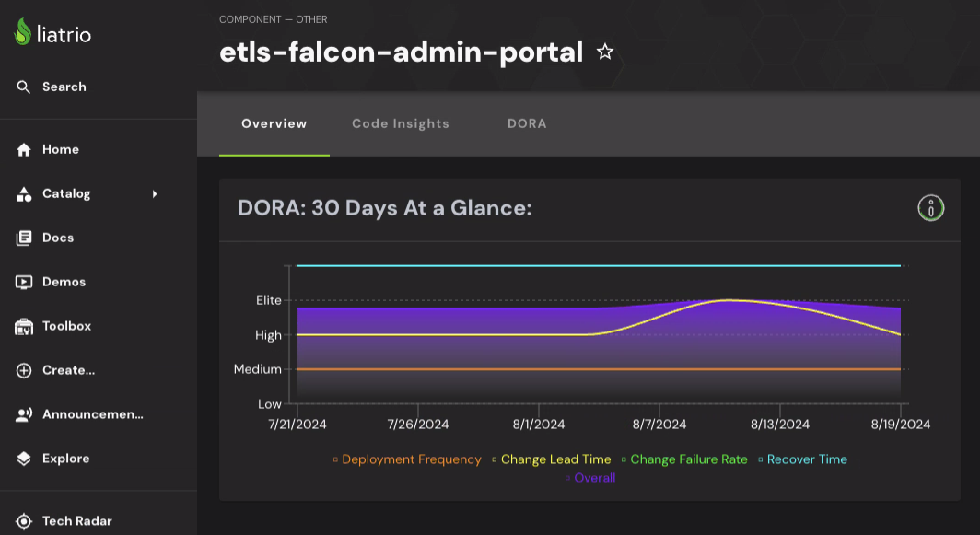Open Explore in the sidebar
Viewport: 980px width, 535px height.
pos(99,459)
